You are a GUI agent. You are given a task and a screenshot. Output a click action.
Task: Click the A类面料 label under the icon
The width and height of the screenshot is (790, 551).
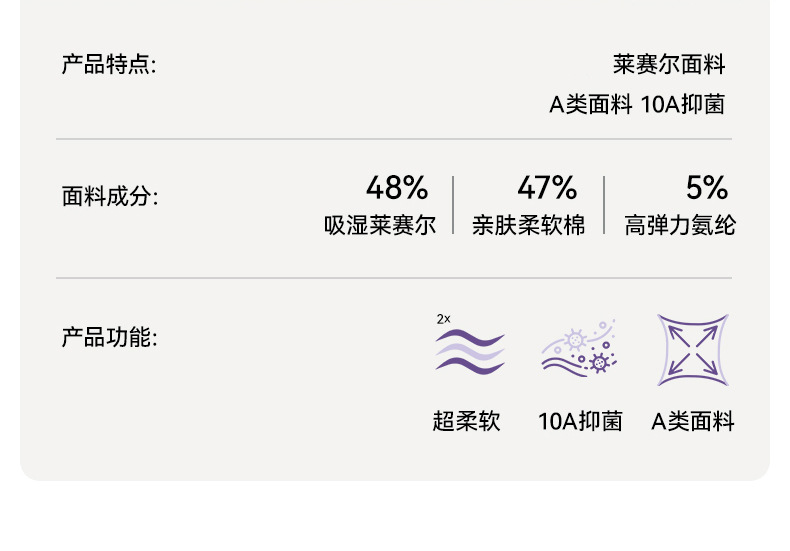tap(693, 421)
